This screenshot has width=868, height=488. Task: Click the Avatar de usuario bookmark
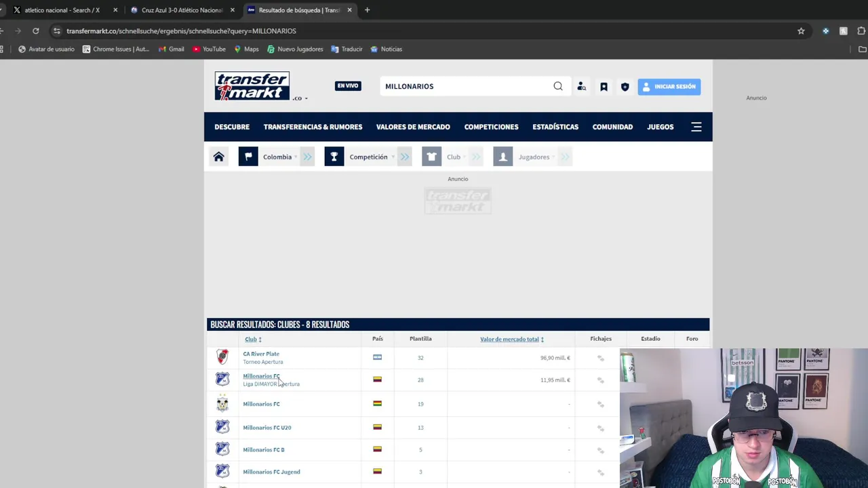pos(46,49)
